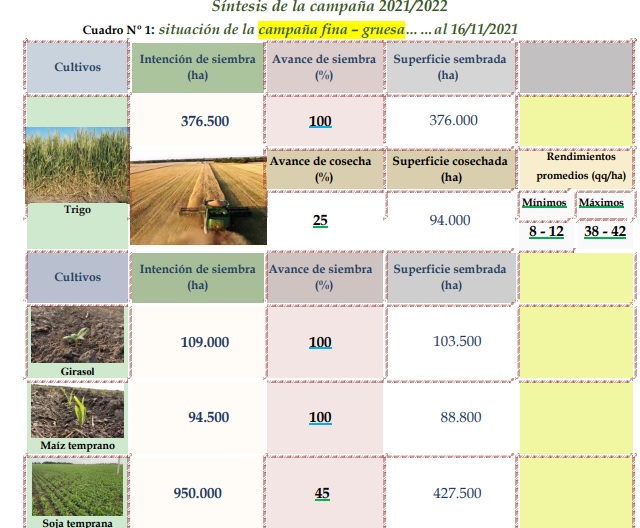Image resolution: width=640 pixels, height=528 pixels.
Task: Click the title 'Síntesis de la campaña 2021/2022'
Action: [x=322, y=7]
